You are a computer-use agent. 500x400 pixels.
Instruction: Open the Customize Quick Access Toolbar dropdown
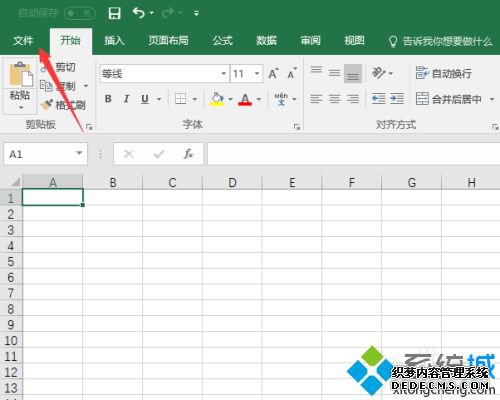coord(196,13)
